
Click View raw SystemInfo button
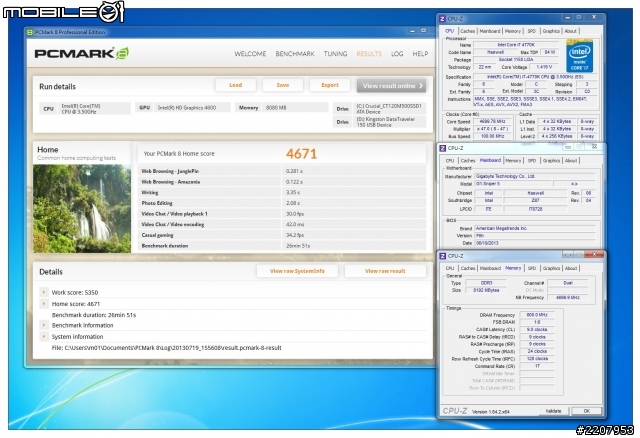297,271
